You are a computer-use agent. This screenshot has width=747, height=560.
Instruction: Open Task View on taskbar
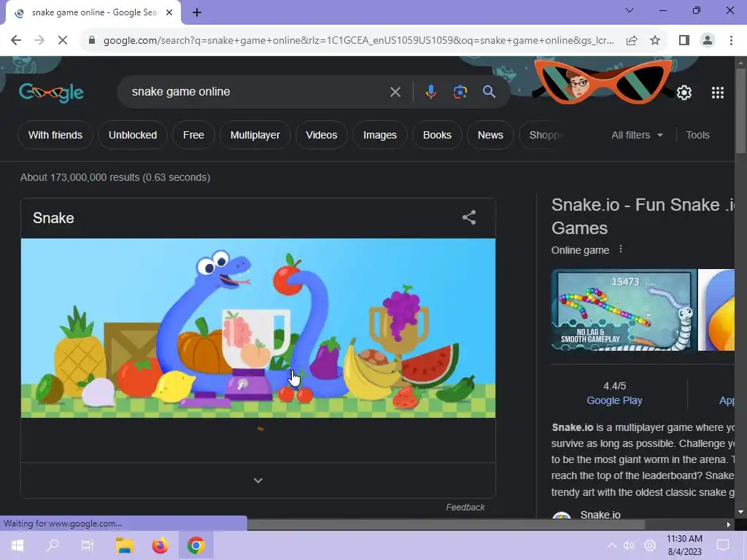coord(88,545)
